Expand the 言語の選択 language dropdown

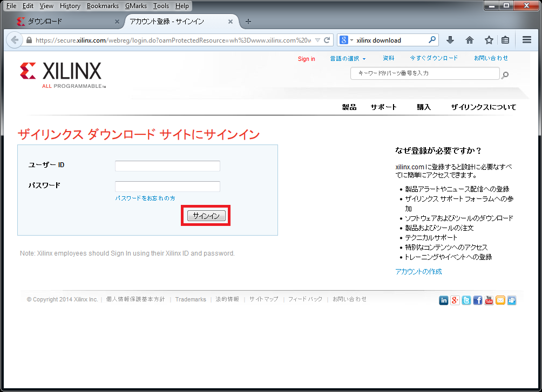(x=348, y=58)
